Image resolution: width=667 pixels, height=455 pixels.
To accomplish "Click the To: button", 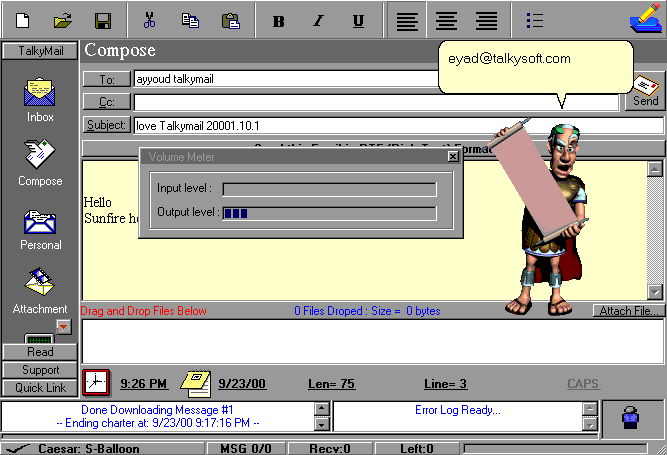I will click(x=107, y=79).
